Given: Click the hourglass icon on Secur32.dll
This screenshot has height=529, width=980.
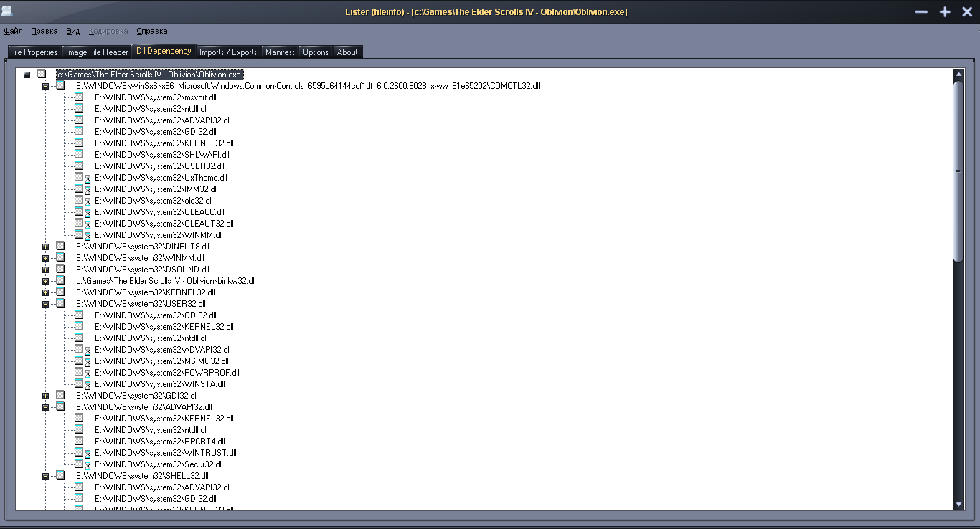Looking at the screenshot, I should coord(88,465).
